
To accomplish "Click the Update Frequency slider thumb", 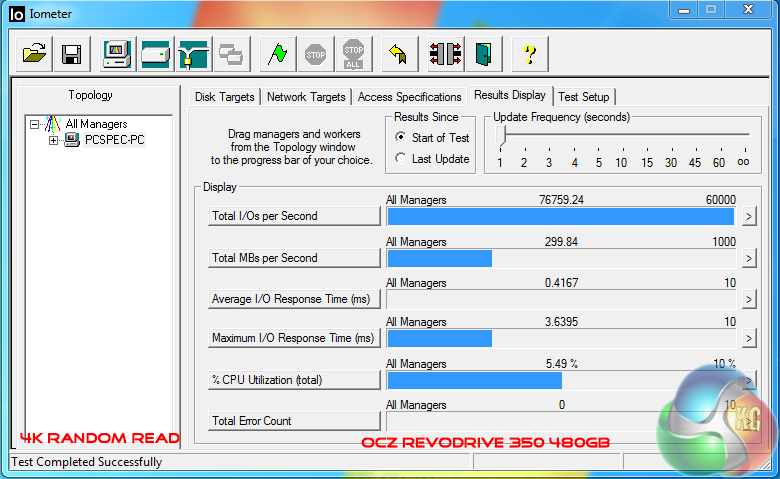I will (500, 135).
